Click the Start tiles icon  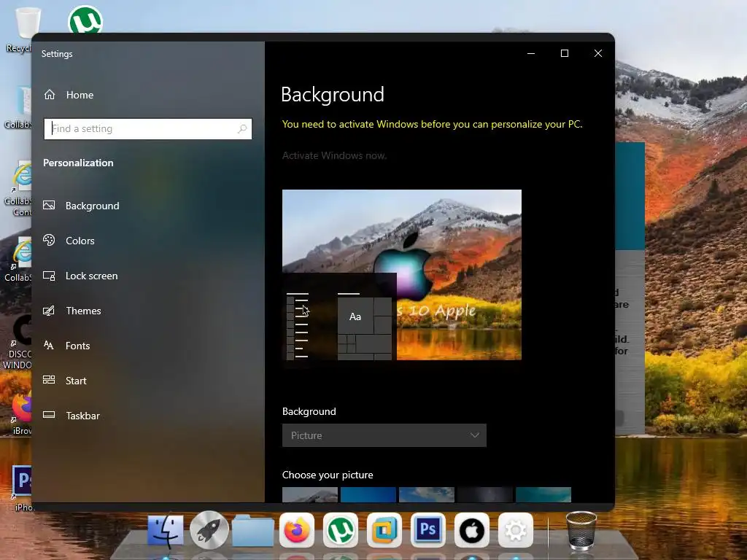49,379
